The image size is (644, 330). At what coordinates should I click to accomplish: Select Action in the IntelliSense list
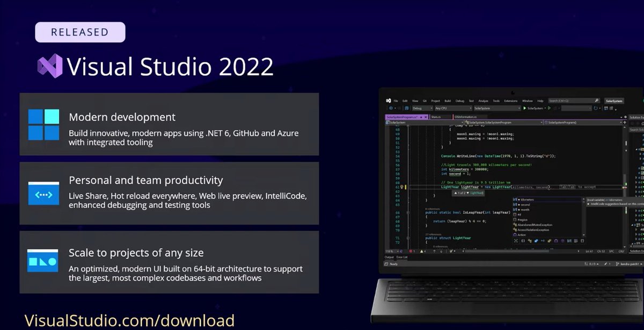[x=548, y=235]
